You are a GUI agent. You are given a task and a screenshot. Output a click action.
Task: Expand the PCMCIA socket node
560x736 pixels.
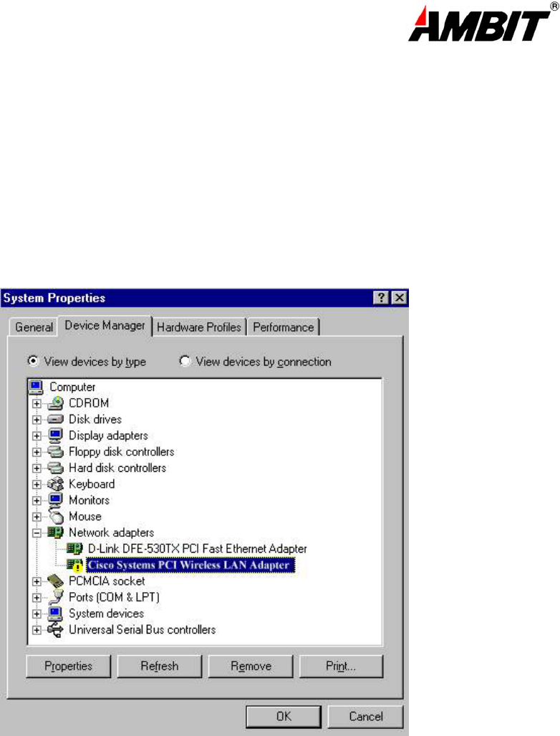(37, 581)
